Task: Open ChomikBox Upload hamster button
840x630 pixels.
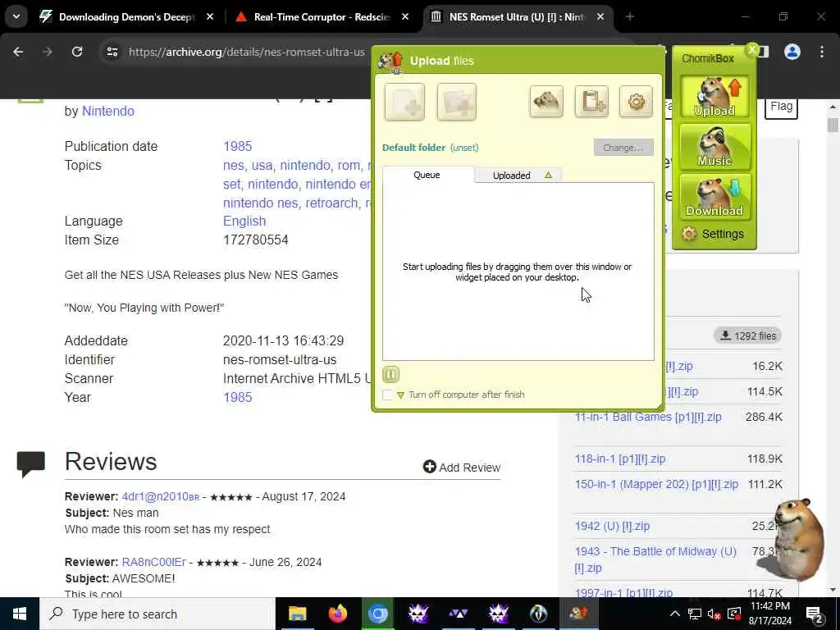Action: coord(714,97)
